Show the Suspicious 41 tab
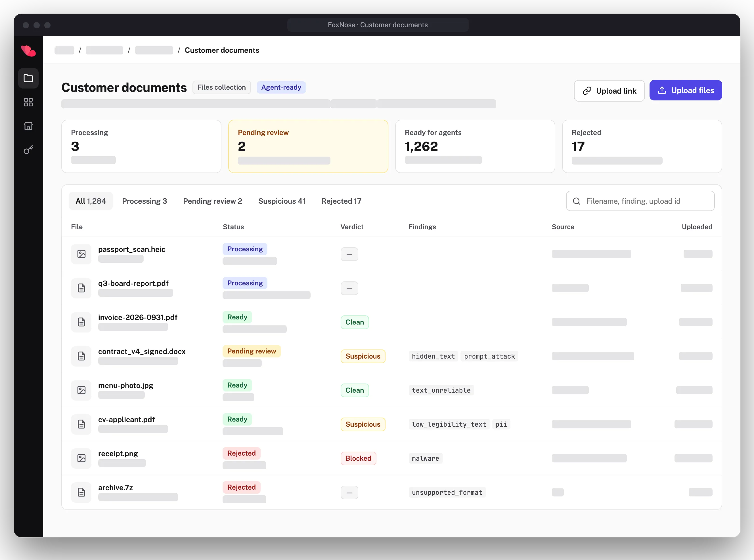The height and width of the screenshot is (560, 754). point(282,201)
